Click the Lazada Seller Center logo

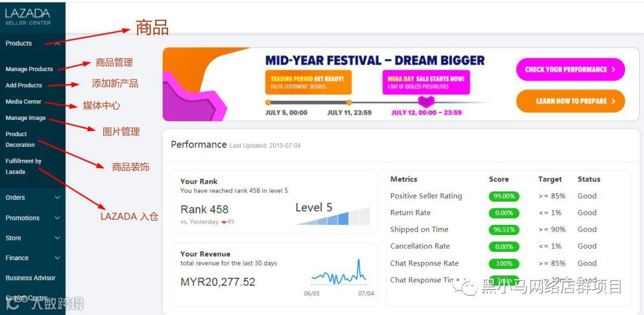click(x=28, y=17)
